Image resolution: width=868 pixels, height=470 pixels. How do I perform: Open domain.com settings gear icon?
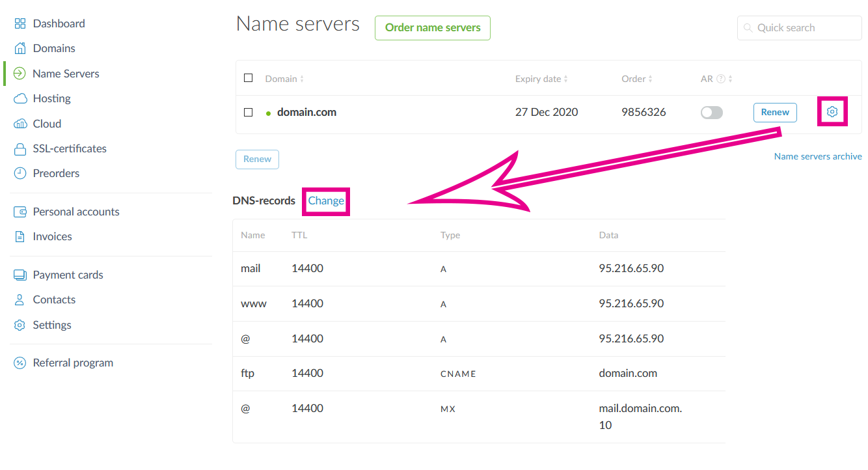(x=832, y=112)
